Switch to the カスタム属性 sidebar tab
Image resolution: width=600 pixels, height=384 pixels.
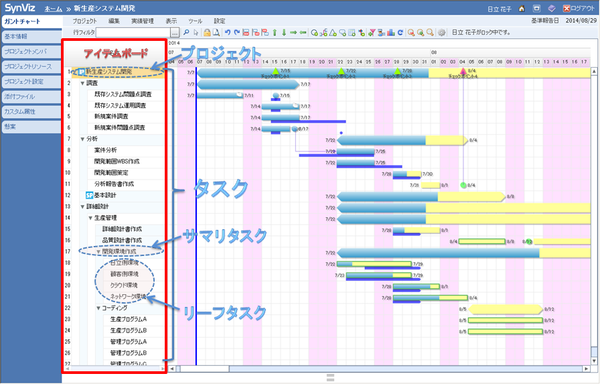coord(31,111)
